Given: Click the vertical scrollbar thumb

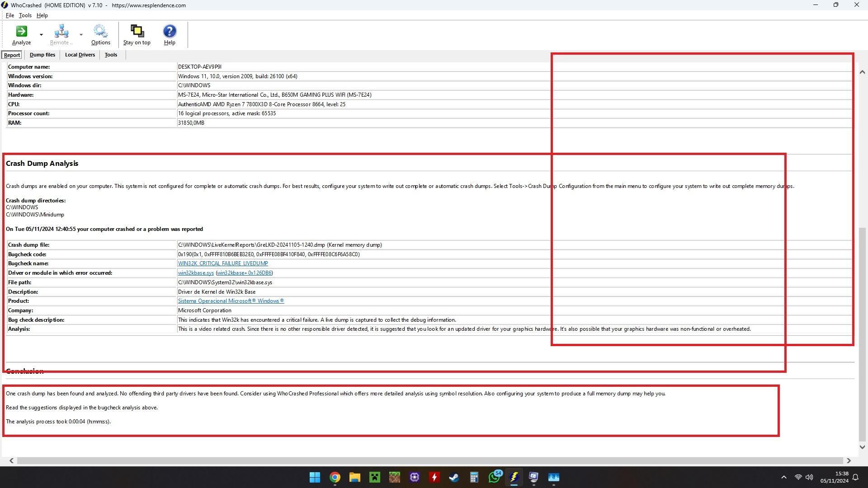Looking at the screenshot, I should click(x=862, y=334).
